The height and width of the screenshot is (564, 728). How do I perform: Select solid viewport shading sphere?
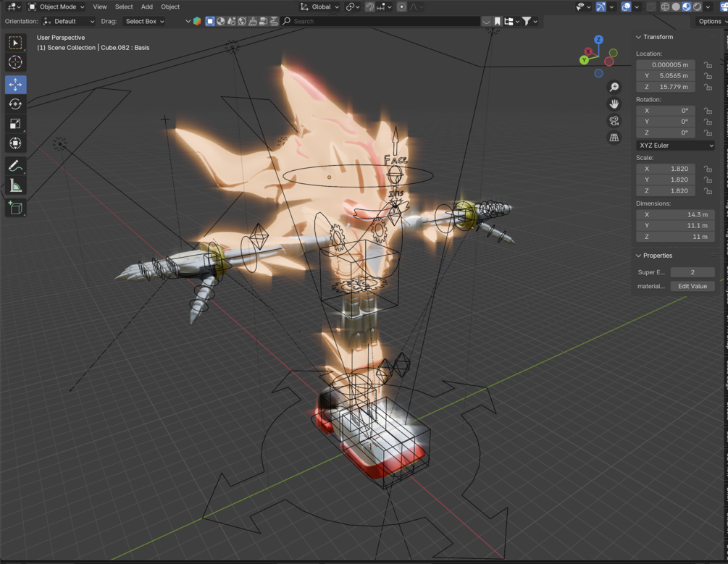tap(676, 7)
